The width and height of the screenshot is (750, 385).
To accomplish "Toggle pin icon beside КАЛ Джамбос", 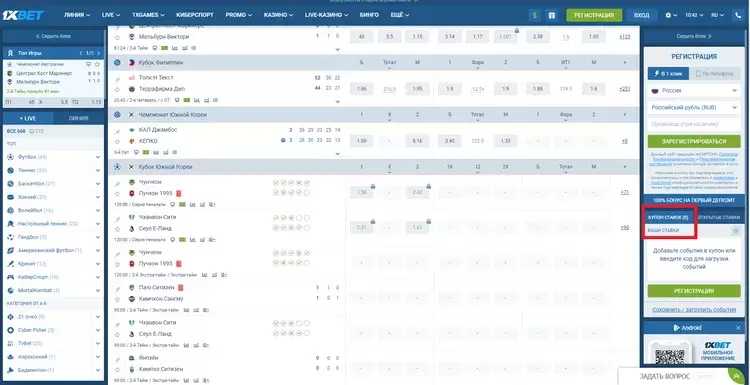I will (x=117, y=131).
